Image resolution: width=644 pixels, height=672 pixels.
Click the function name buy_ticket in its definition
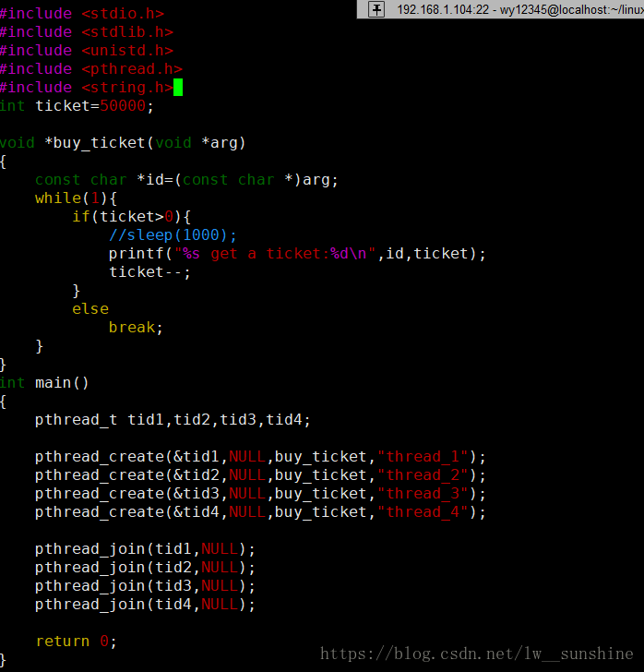tap(99, 143)
